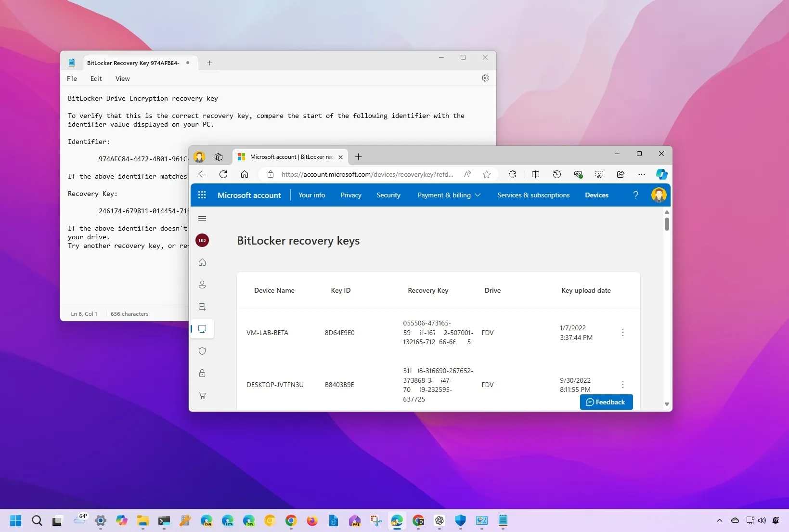The image size is (789, 532).
Task: Select the Home icon in the sidebar
Action: 202,262
